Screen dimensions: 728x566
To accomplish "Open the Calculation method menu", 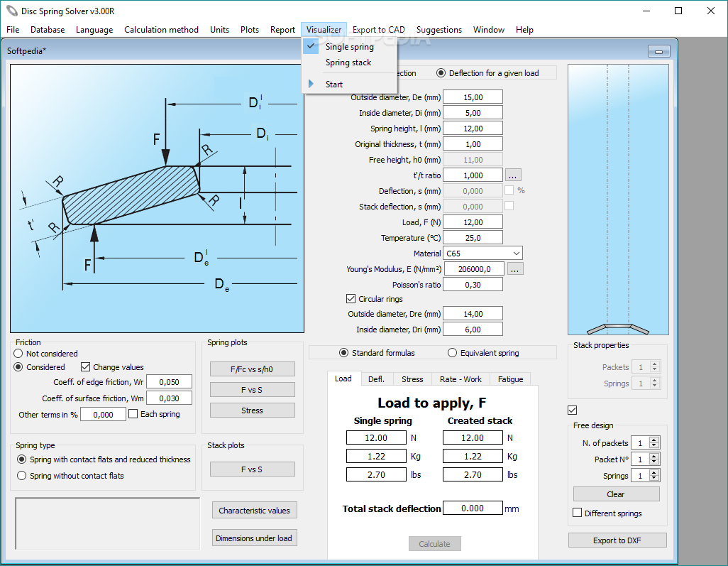I will (x=161, y=30).
